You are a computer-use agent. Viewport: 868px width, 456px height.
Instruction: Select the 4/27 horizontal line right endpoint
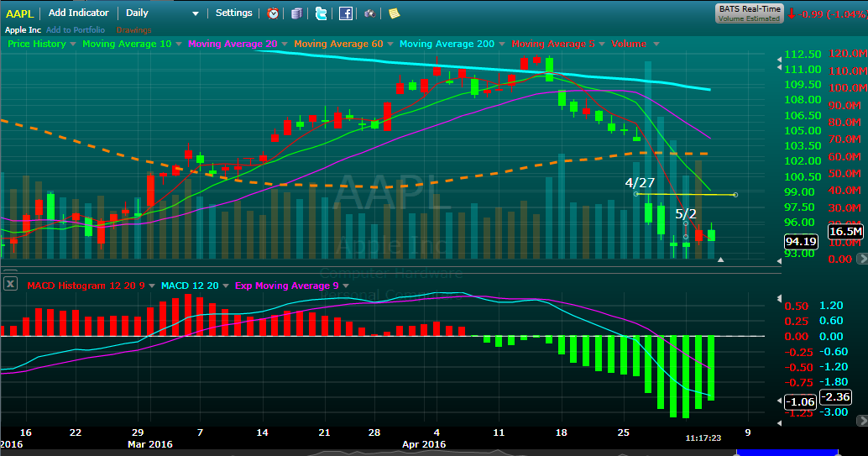coord(735,195)
